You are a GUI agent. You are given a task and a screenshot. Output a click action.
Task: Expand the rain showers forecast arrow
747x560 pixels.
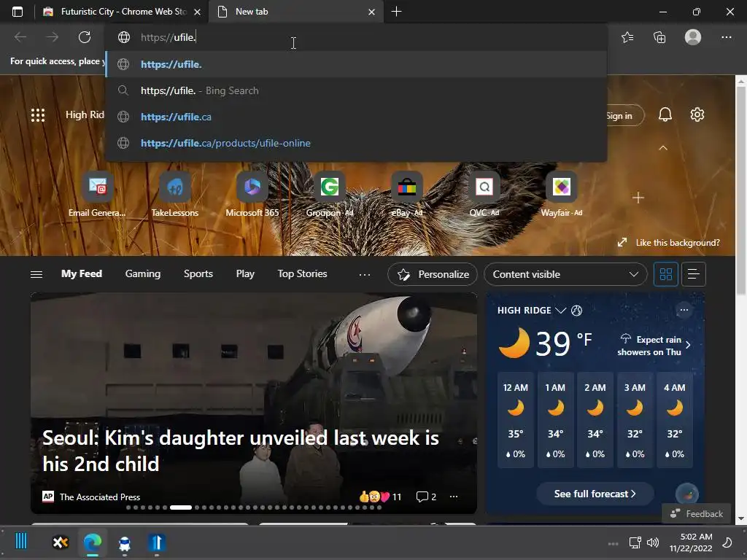pyautogui.click(x=688, y=345)
